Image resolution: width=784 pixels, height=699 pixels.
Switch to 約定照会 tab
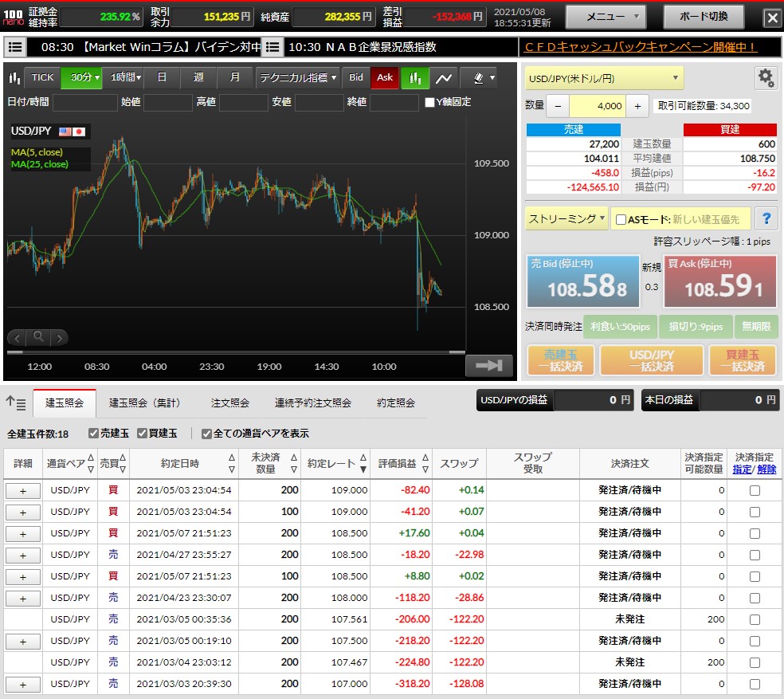click(395, 403)
